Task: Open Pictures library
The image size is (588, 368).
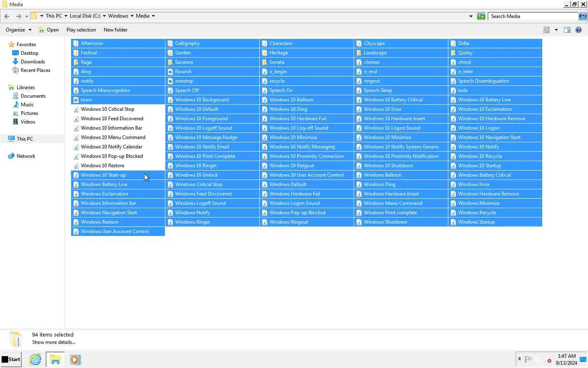Action: pos(29,113)
